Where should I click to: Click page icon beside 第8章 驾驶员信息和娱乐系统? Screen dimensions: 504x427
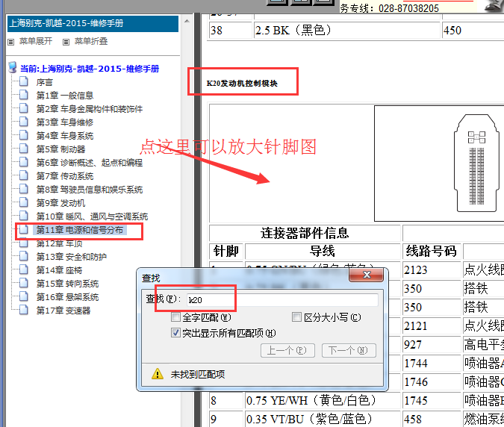[23, 189]
